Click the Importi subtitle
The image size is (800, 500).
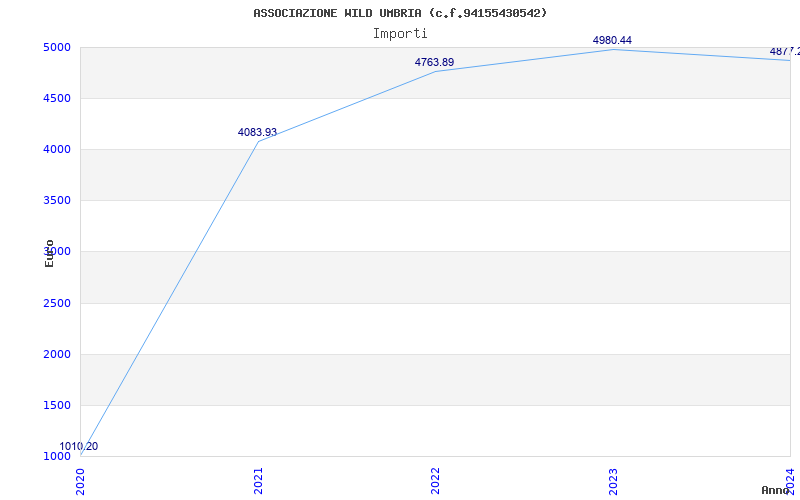pyautogui.click(x=400, y=34)
